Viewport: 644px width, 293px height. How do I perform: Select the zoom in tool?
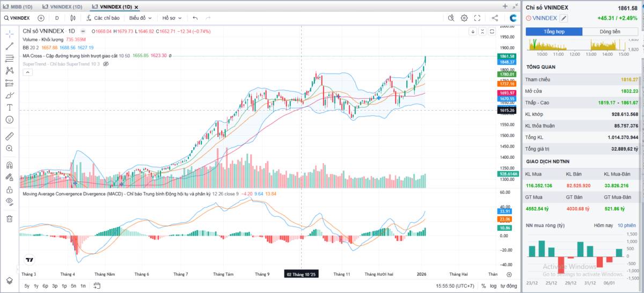coord(9,148)
